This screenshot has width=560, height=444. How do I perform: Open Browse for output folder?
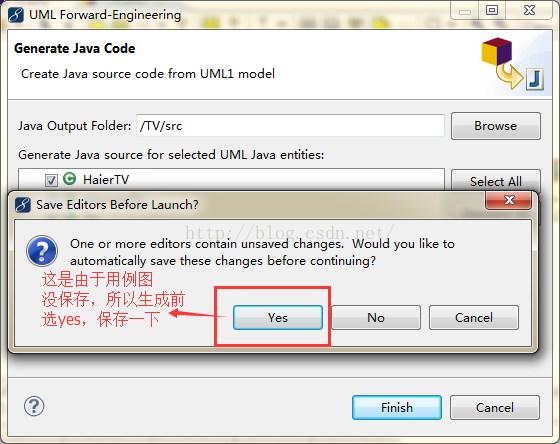[x=496, y=126]
